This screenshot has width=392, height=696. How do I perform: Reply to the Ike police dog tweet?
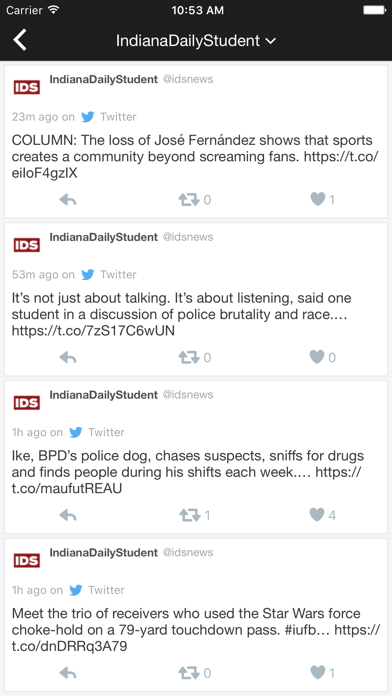pyautogui.click(x=68, y=515)
